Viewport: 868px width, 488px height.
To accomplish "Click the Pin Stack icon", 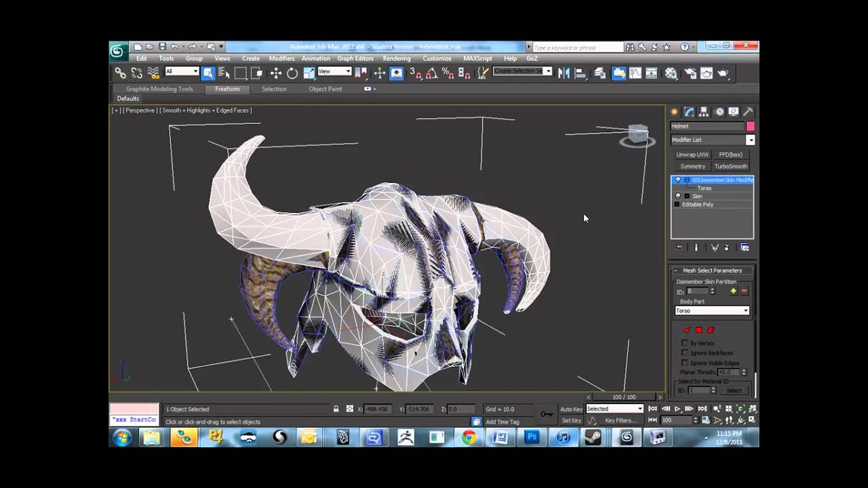I will point(679,247).
